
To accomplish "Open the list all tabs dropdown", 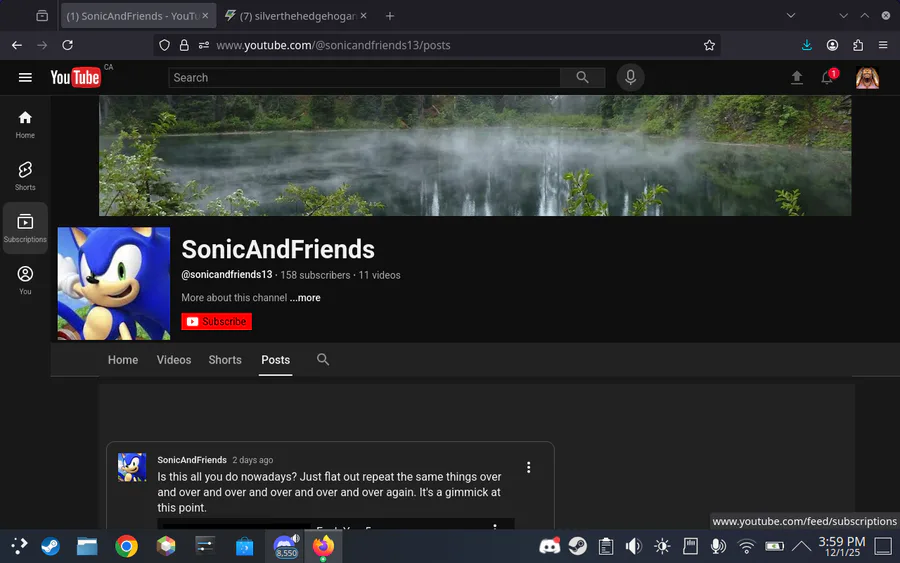I will [790, 15].
